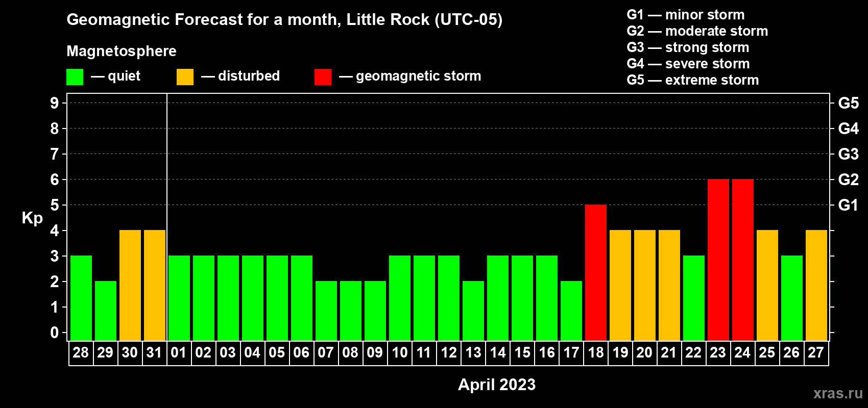Select the orange bar for day 20
Screen dimensions: 868x408
tap(645, 285)
